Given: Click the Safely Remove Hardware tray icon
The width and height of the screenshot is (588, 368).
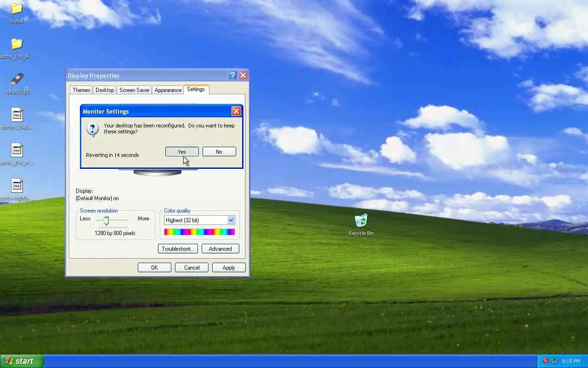Looking at the screenshot, I should click(554, 361).
